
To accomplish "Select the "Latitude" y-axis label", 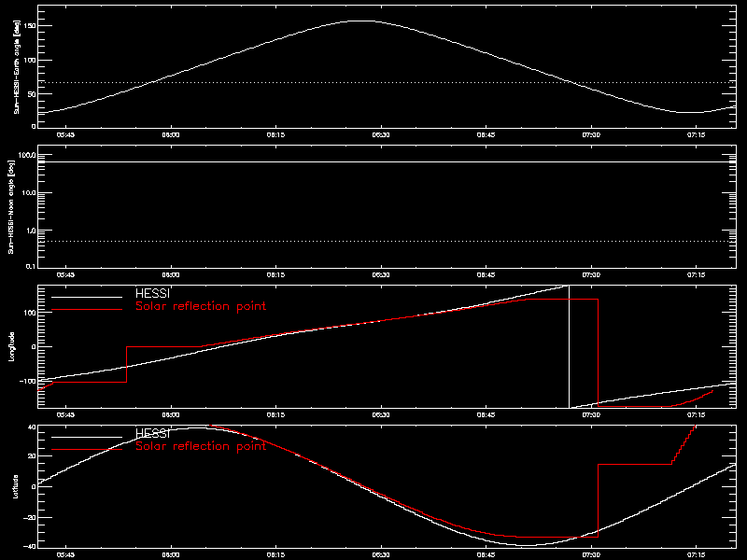I will coord(15,486).
